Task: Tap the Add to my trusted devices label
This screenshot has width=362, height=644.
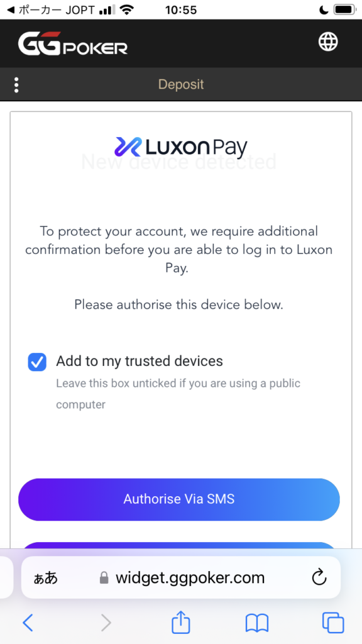Action: (140, 361)
